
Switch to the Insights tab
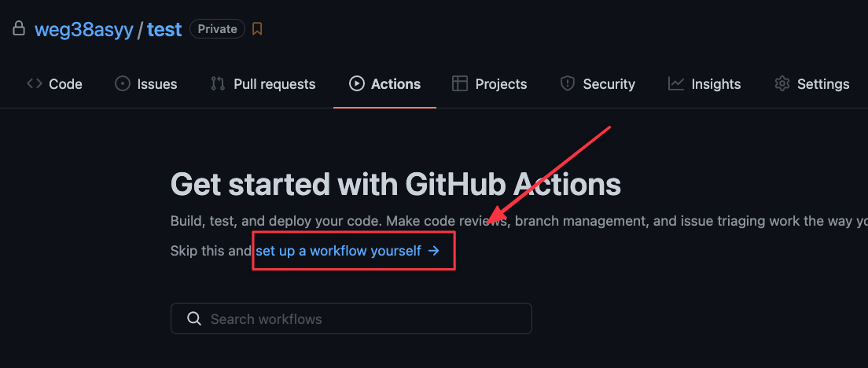704,84
